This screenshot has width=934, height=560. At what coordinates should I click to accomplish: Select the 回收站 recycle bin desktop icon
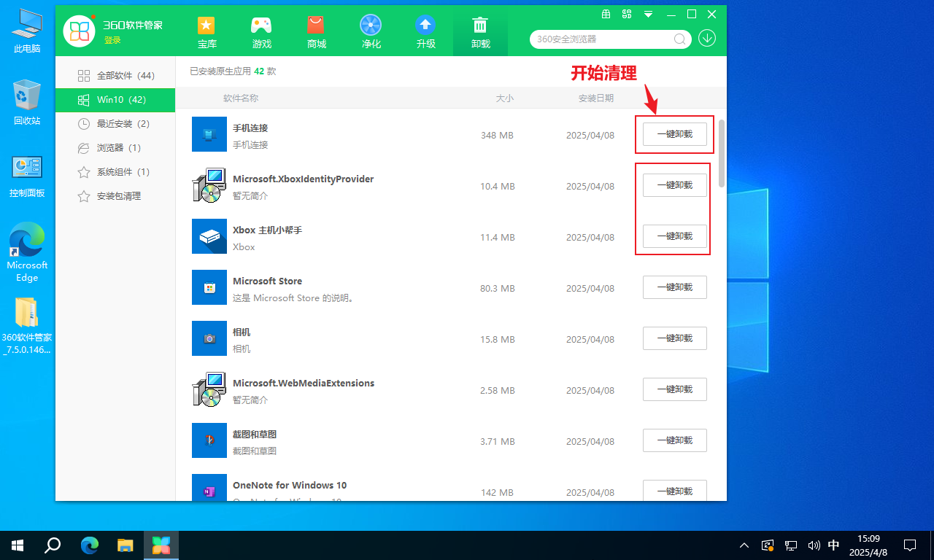pyautogui.click(x=27, y=102)
